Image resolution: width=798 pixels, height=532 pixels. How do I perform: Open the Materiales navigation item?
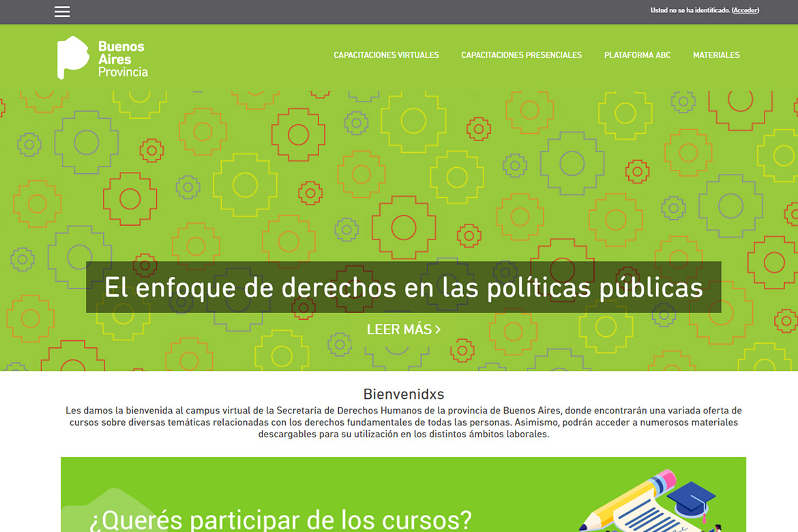[716, 55]
